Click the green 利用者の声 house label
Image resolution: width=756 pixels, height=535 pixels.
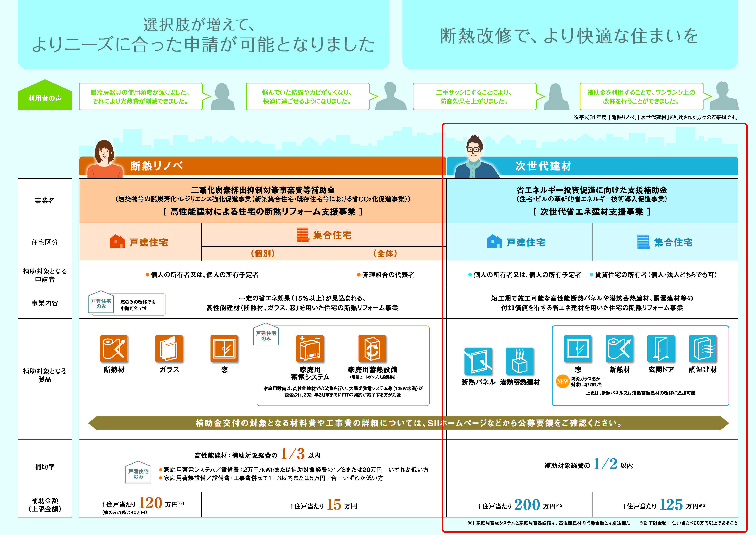[45, 98]
